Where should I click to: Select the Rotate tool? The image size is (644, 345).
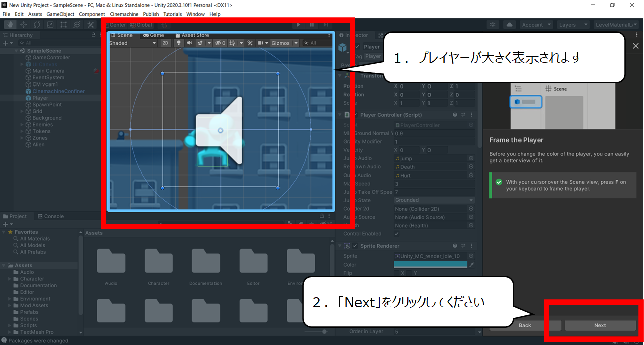tap(37, 25)
